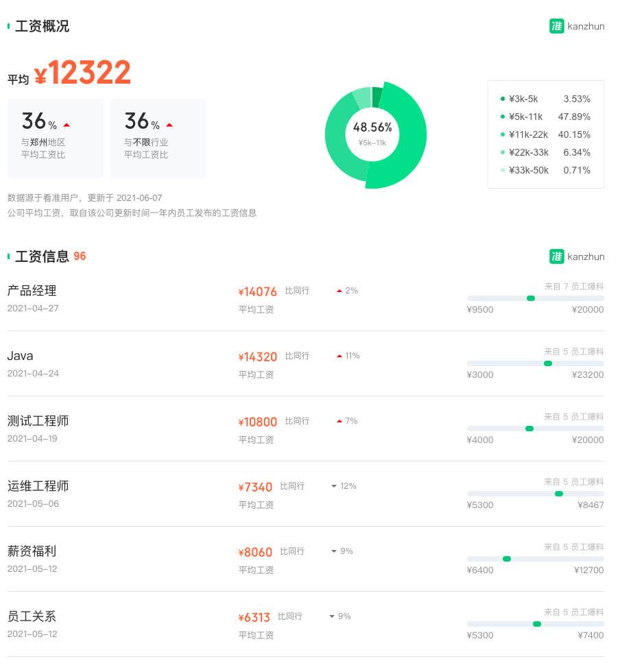Click the red up arrow beside 郑州地区 36%
Viewport: 620px width, 672px height.
pos(67,125)
